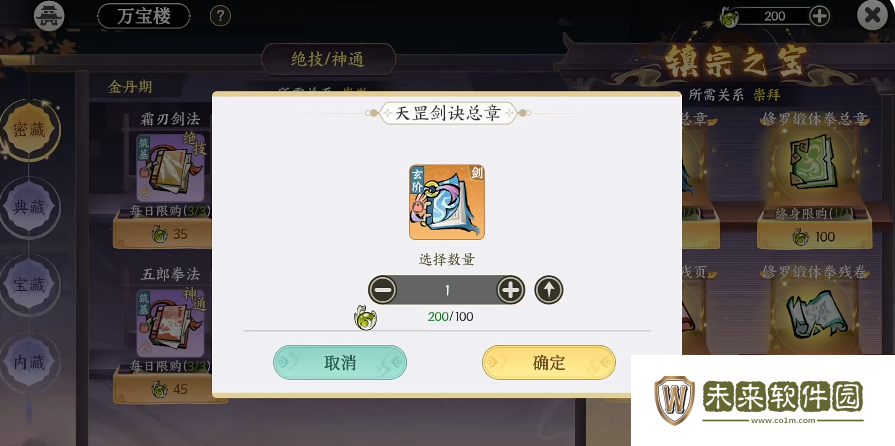Switch to the 内藏 side tab
Viewport: 895px width, 446px height.
[29, 362]
